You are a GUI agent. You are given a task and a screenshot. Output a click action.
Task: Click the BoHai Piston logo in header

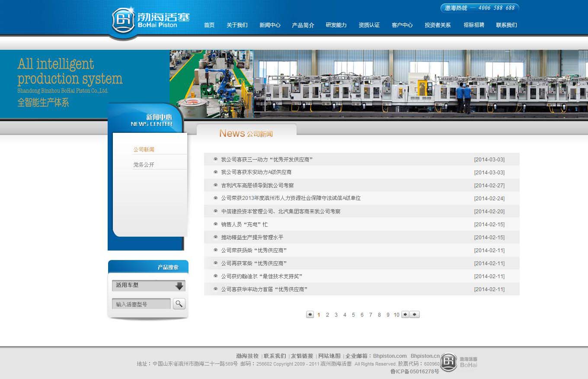tap(150, 20)
